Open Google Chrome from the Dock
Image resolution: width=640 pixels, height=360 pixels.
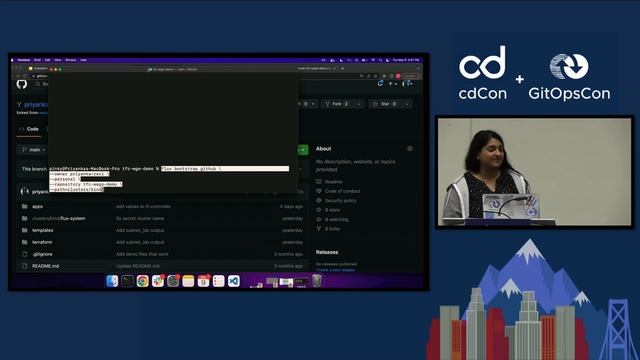click(142, 281)
